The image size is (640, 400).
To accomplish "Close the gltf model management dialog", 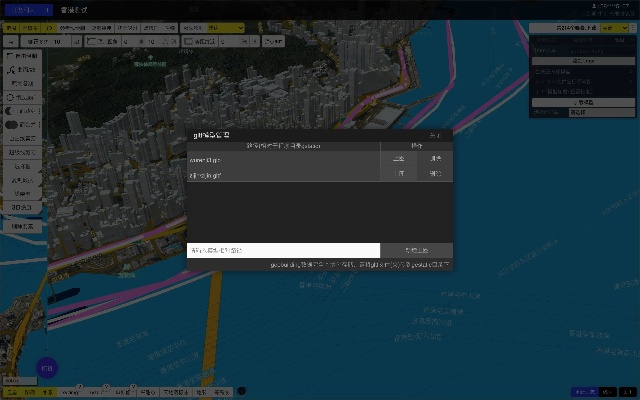I will point(433,134).
